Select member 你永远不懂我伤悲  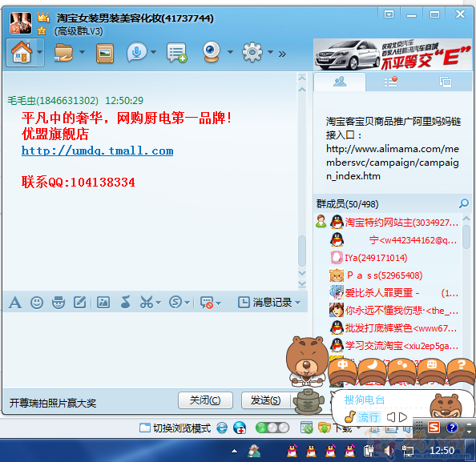[x=394, y=311]
